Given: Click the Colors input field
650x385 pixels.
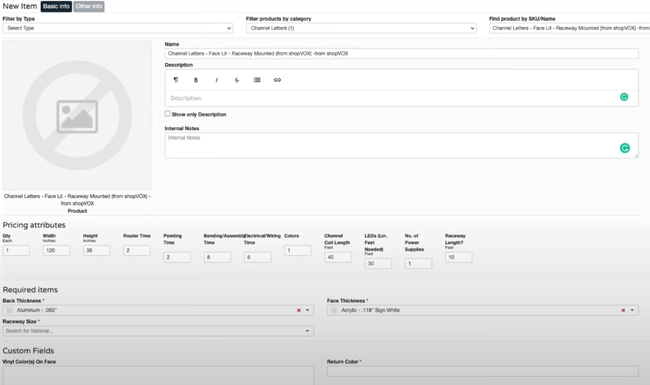Looking at the screenshot, I should pos(298,250).
